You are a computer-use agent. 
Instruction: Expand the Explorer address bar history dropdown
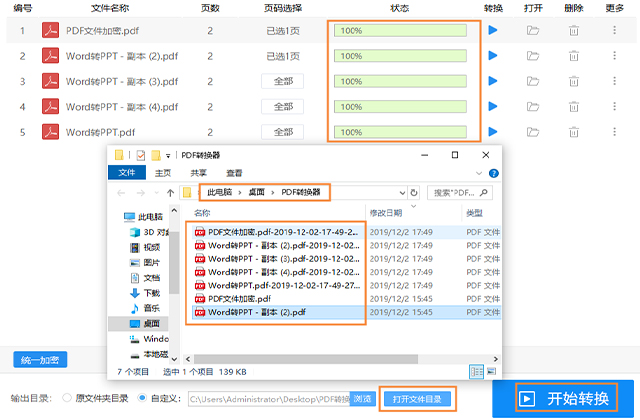tap(402, 193)
